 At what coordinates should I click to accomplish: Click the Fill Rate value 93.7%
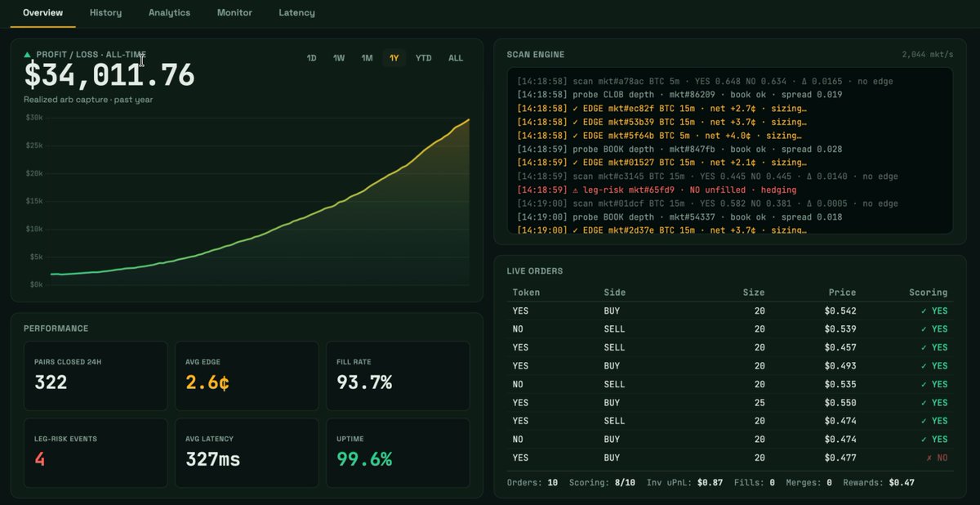364,382
